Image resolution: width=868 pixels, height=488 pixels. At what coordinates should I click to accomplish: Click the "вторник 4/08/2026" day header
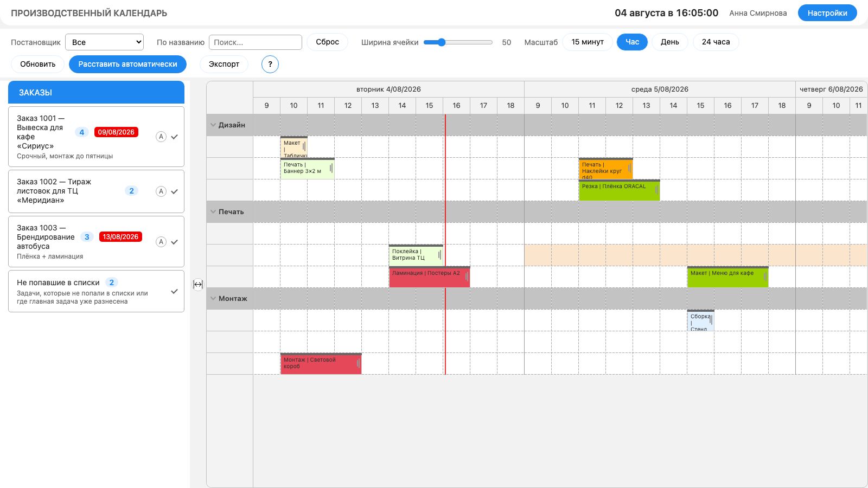(x=388, y=89)
